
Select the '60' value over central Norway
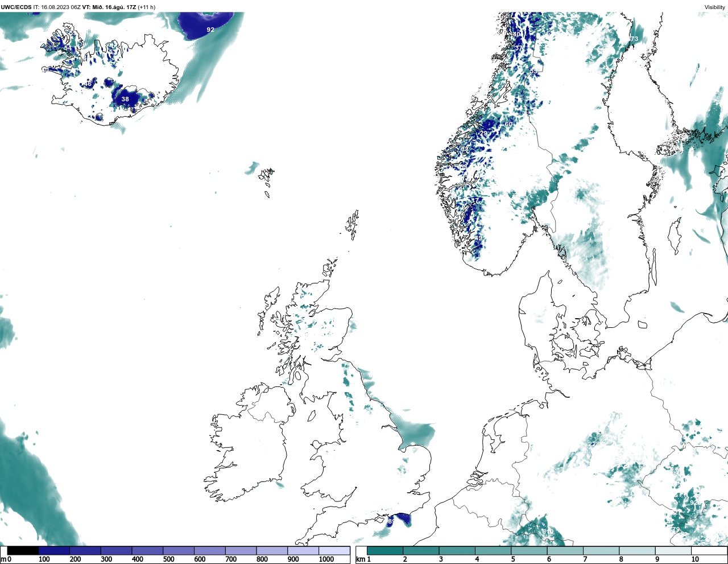pos(508,124)
